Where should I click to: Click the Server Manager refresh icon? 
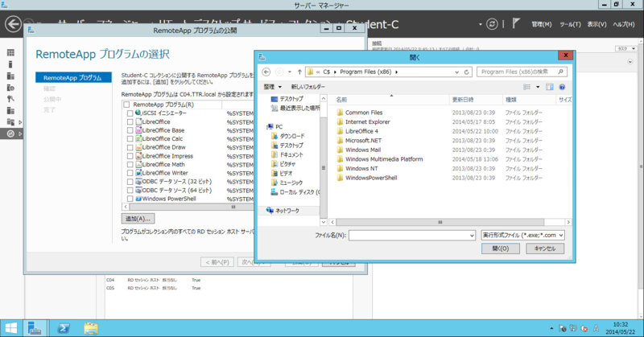tap(492, 24)
